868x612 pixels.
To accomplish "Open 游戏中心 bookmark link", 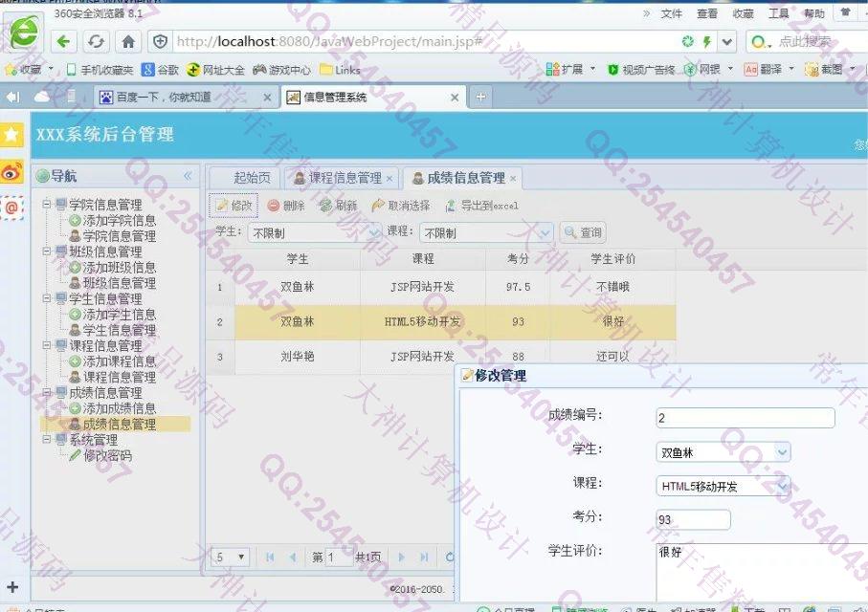I will [x=281, y=70].
